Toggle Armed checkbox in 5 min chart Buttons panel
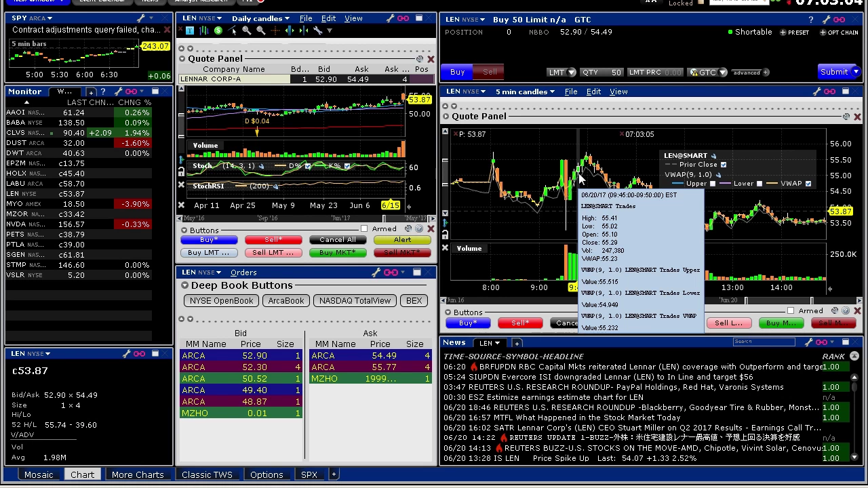The width and height of the screenshot is (868, 488). (x=791, y=311)
